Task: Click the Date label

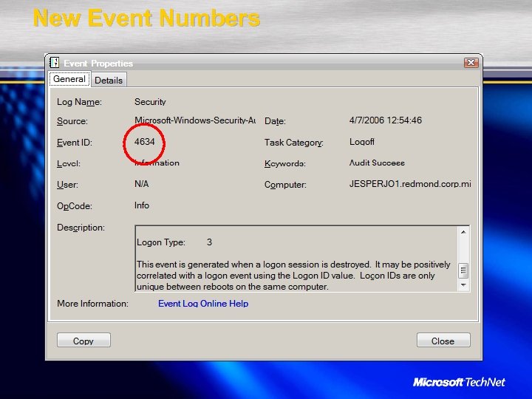Action: [275, 121]
